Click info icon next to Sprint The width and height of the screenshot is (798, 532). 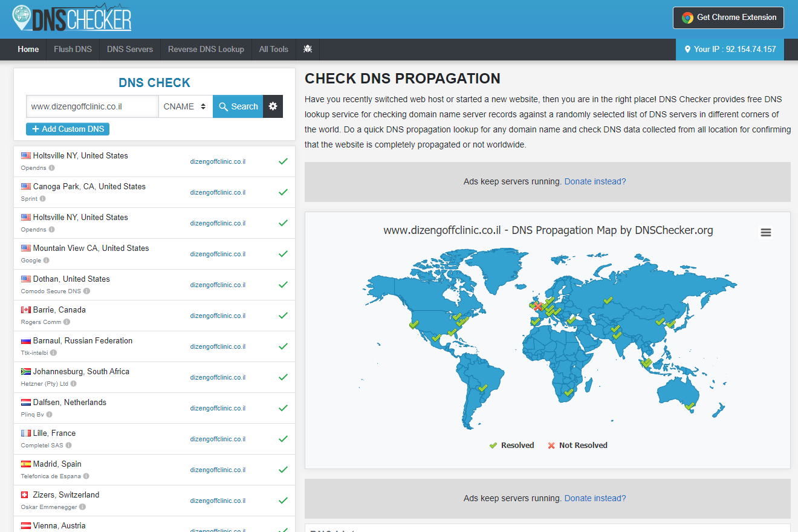click(x=42, y=198)
